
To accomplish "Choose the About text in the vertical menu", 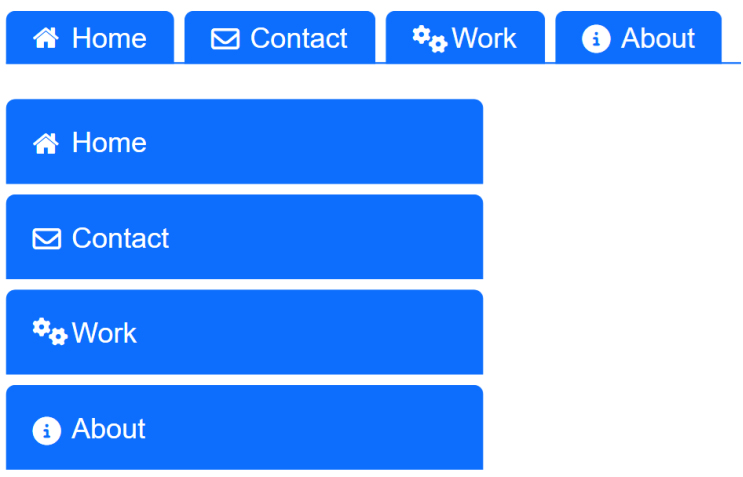I will (x=108, y=429).
